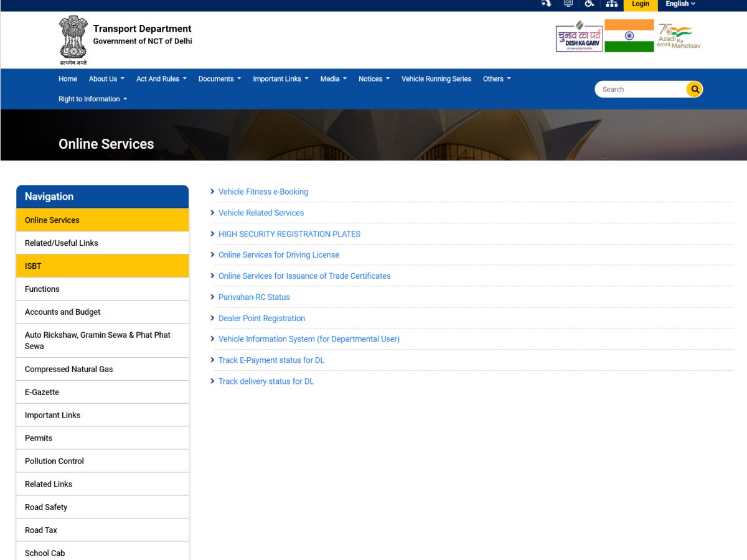Open the sitemap icon in top bar
This screenshot has width=747, height=560.
coord(611,4)
